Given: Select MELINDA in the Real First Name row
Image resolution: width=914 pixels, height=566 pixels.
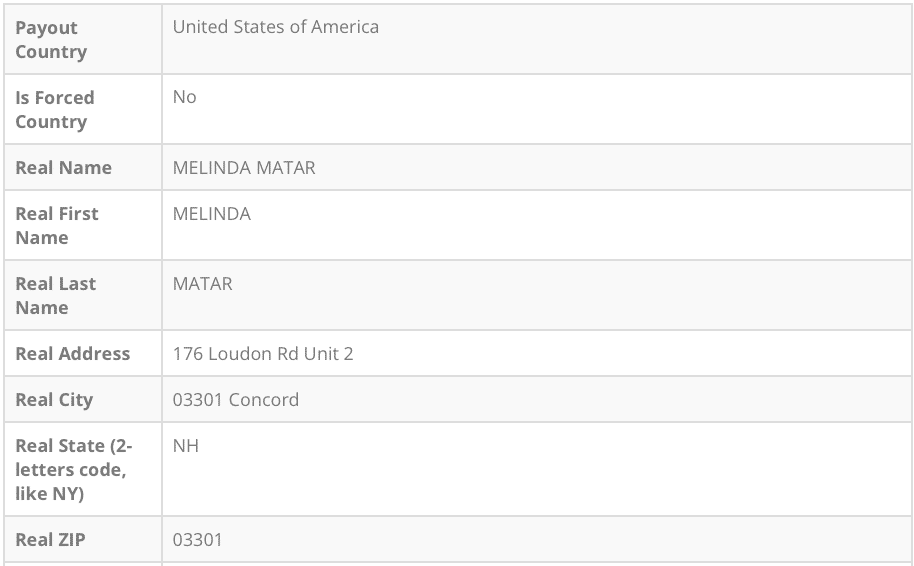Looking at the screenshot, I should coord(212,214).
